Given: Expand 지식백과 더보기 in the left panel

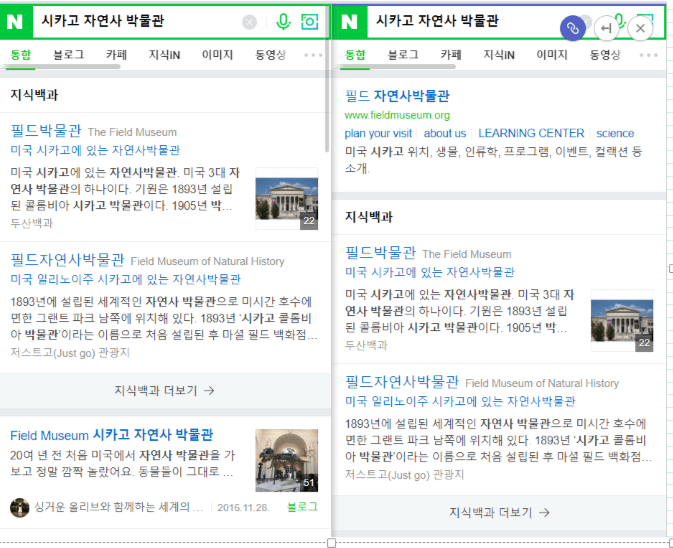Looking at the screenshot, I should 164,390.
